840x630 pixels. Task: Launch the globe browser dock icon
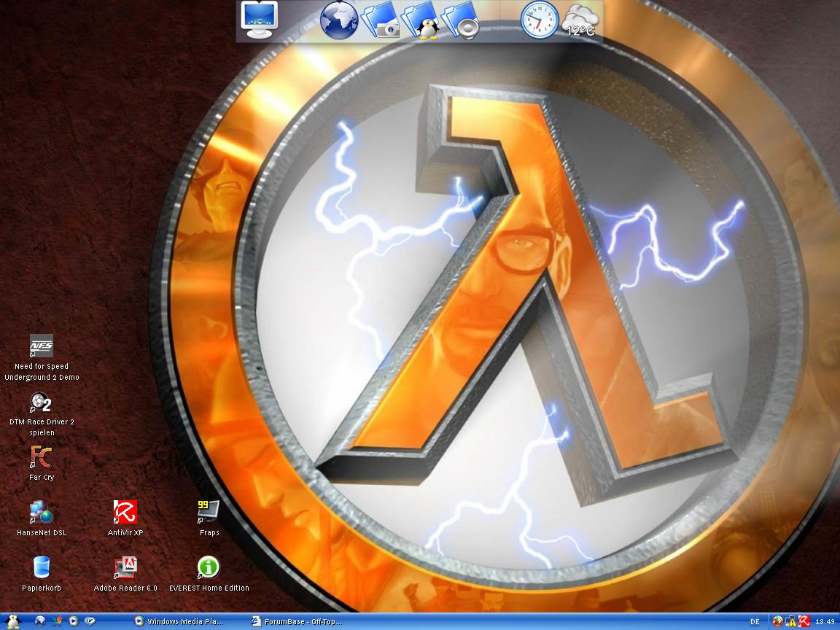pyautogui.click(x=338, y=20)
